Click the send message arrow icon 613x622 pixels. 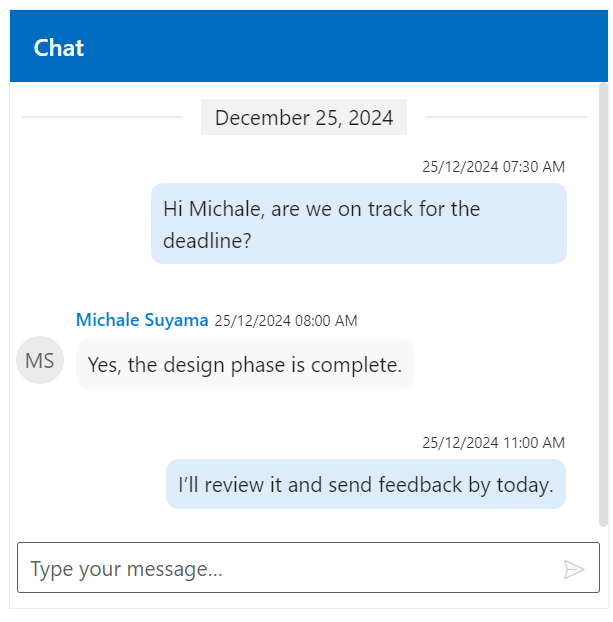click(x=574, y=569)
